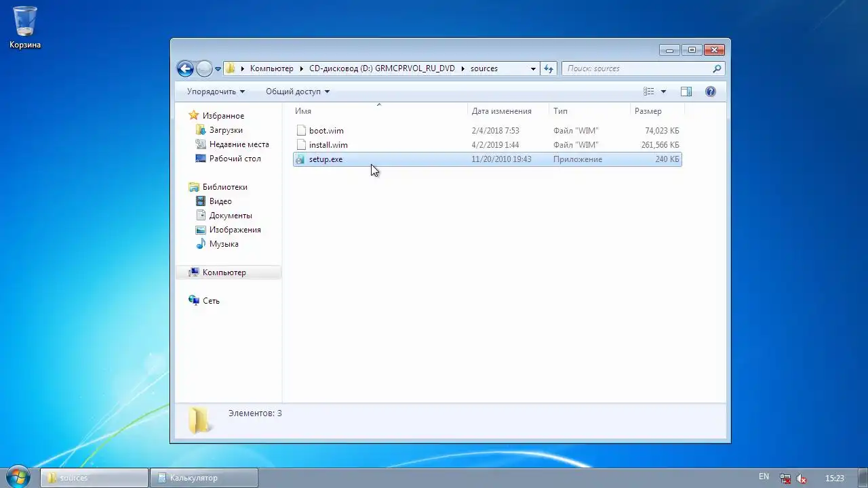Select the boot.wim file icon
868x488 pixels.
[x=301, y=131]
